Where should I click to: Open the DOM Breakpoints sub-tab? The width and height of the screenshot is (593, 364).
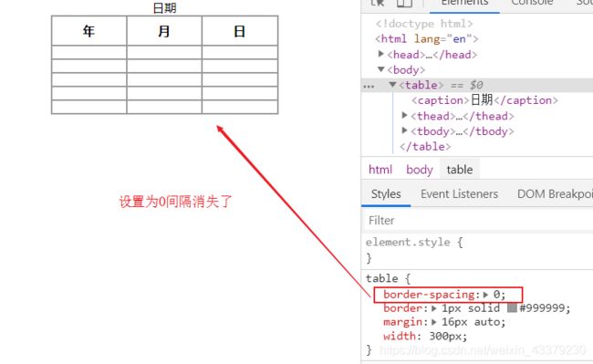[555, 194]
